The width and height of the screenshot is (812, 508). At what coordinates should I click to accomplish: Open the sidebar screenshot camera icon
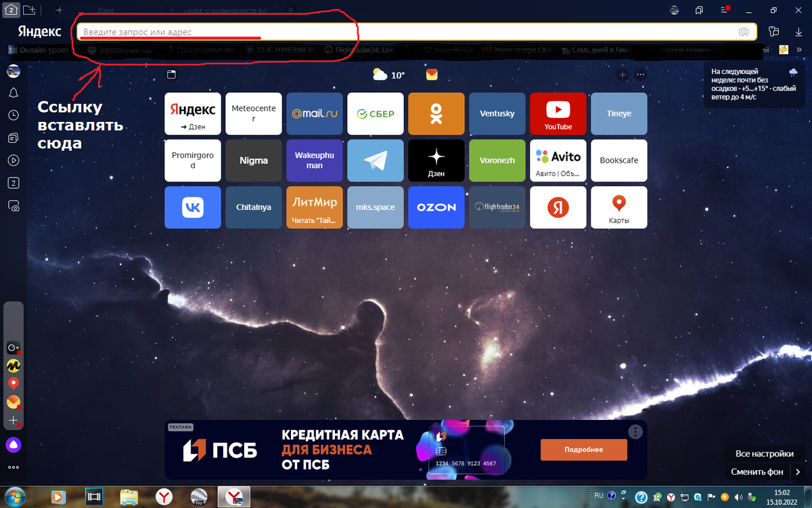coord(13,206)
